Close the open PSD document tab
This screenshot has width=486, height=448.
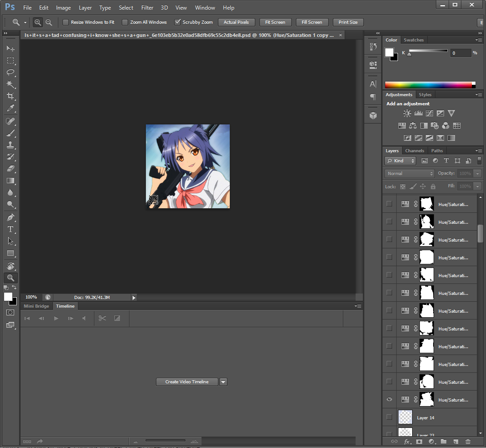(340, 35)
